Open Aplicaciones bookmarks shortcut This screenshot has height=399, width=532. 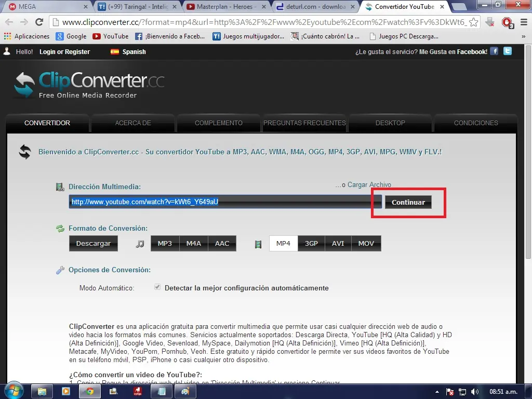point(26,36)
